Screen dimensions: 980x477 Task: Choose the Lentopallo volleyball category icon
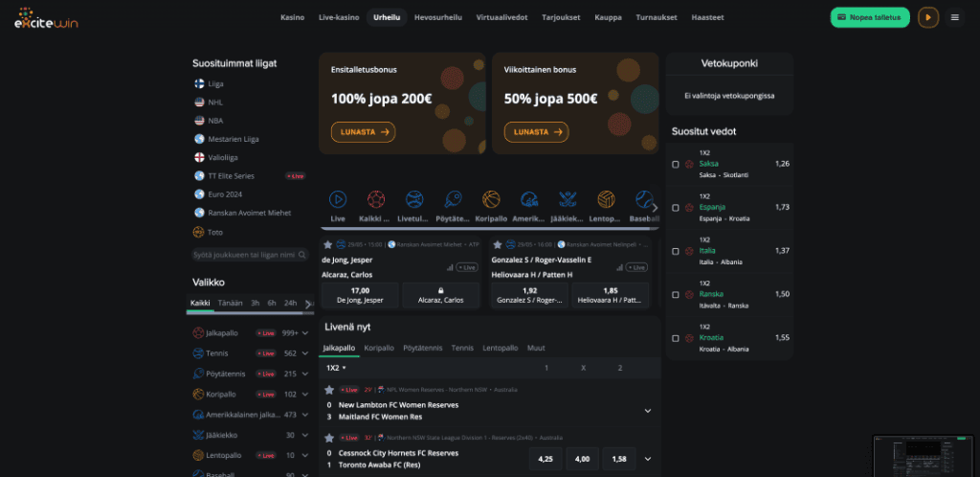coord(606,199)
